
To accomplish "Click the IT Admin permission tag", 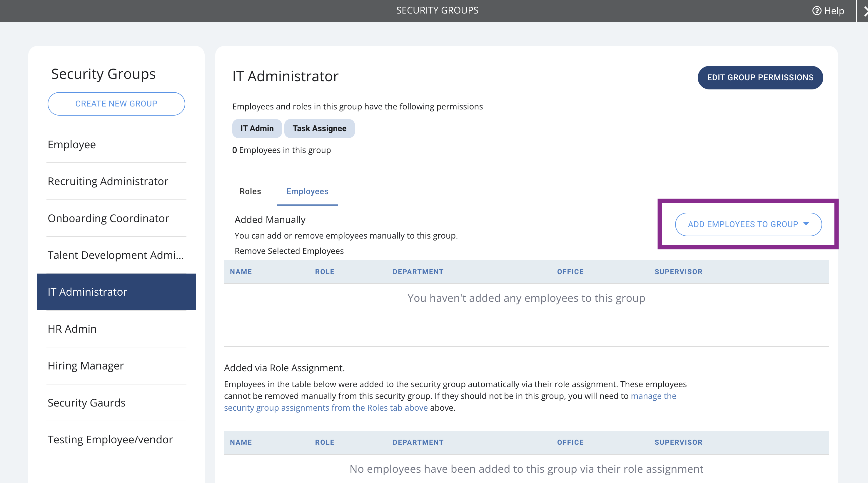I will pyautogui.click(x=257, y=129).
